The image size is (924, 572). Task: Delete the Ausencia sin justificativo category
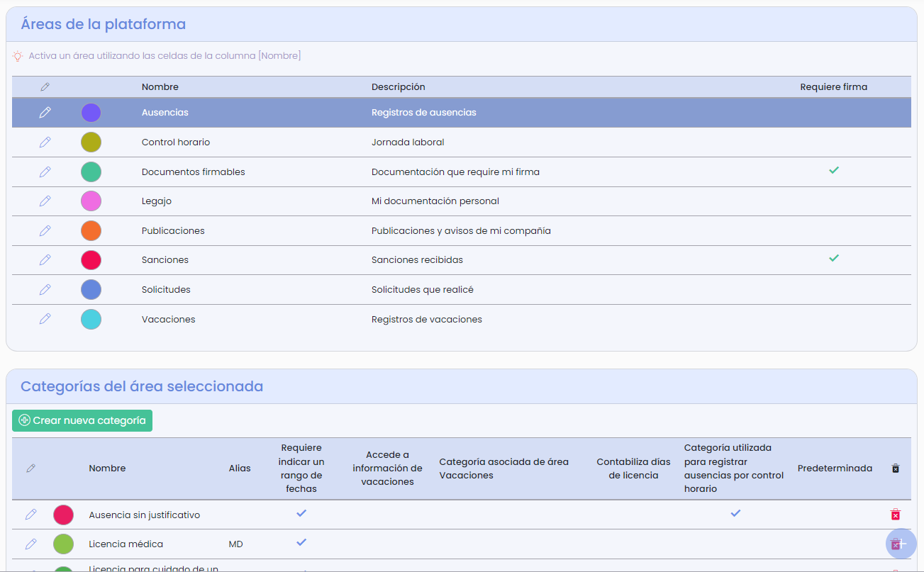pyautogui.click(x=895, y=514)
